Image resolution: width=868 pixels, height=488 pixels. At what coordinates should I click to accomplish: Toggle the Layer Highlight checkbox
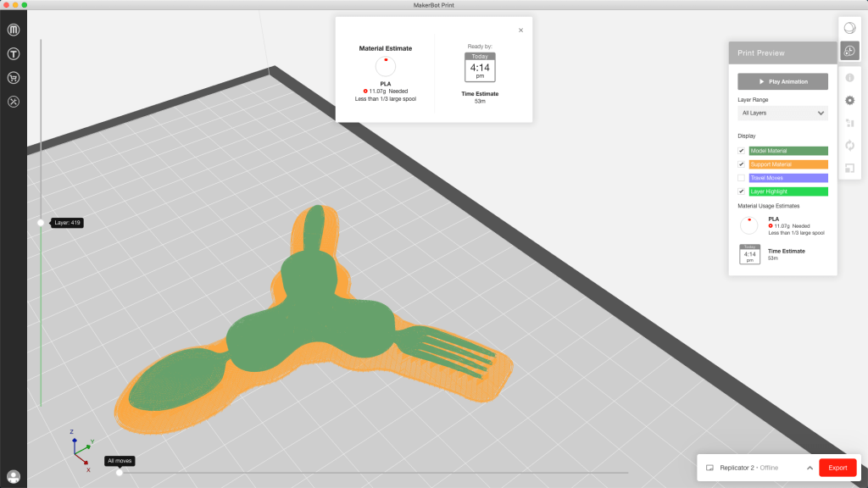click(742, 191)
